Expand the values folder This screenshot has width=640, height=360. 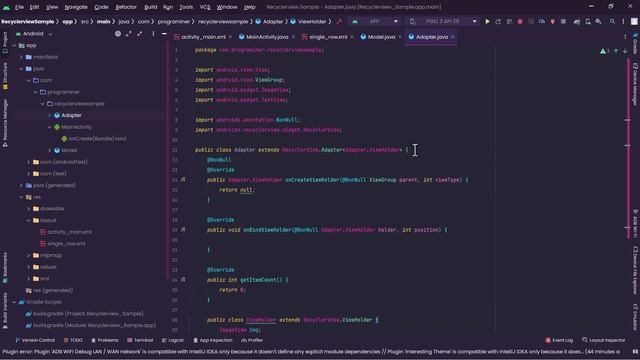pyautogui.click(x=29, y=267)
